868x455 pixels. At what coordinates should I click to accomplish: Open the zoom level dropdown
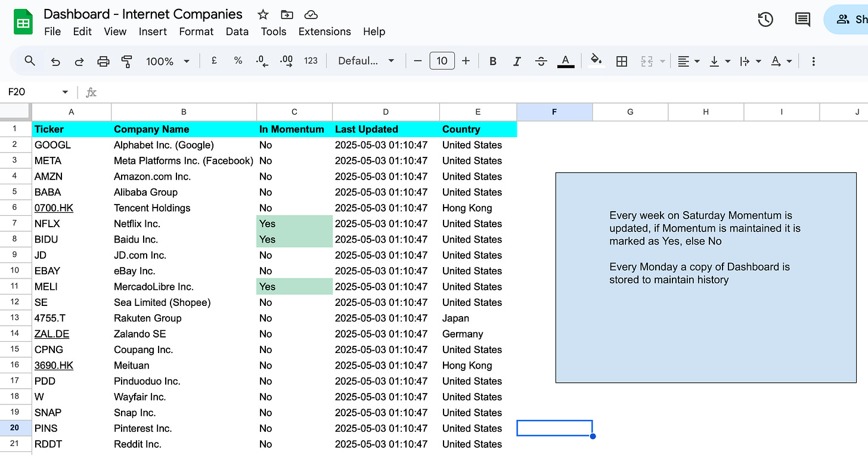[x=168, y=61]
